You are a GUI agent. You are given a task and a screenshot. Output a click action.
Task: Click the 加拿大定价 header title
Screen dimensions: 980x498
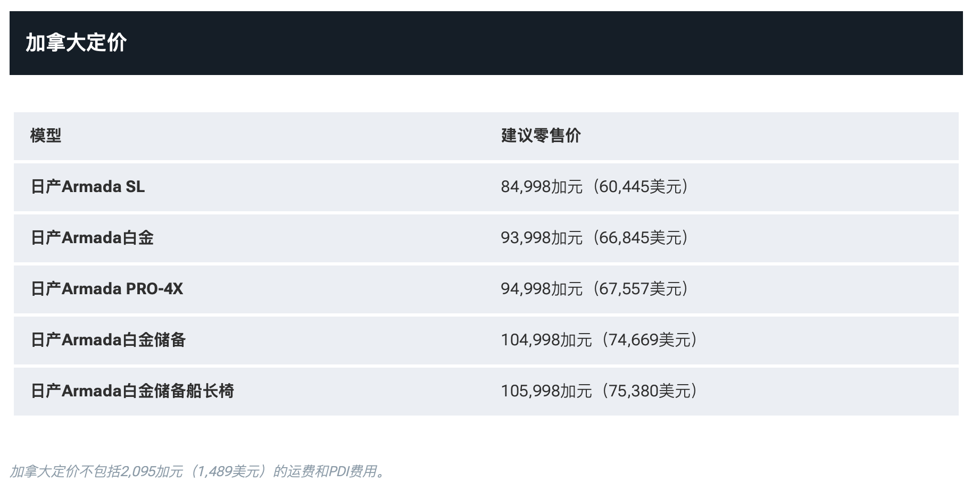tap(76, 43)
